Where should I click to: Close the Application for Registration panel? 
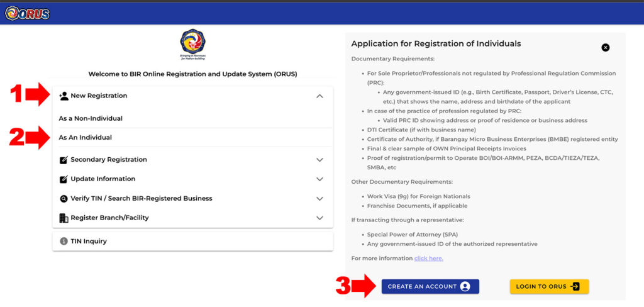pyautogui.click(x=606, y=48)
